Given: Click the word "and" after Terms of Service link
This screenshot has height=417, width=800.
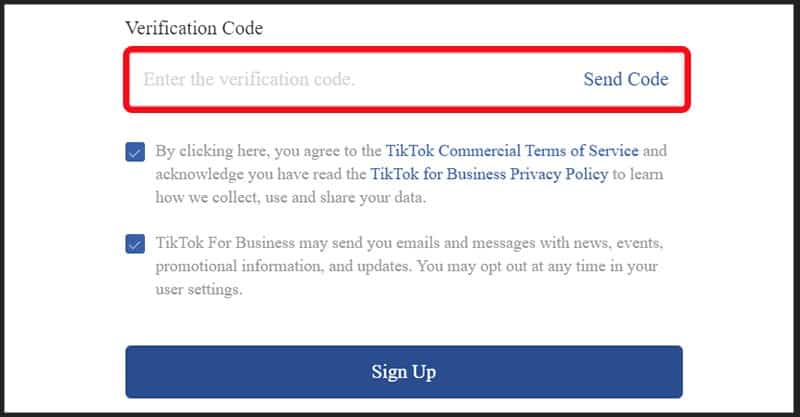Looking at the screenshot, I should (654, 151).
